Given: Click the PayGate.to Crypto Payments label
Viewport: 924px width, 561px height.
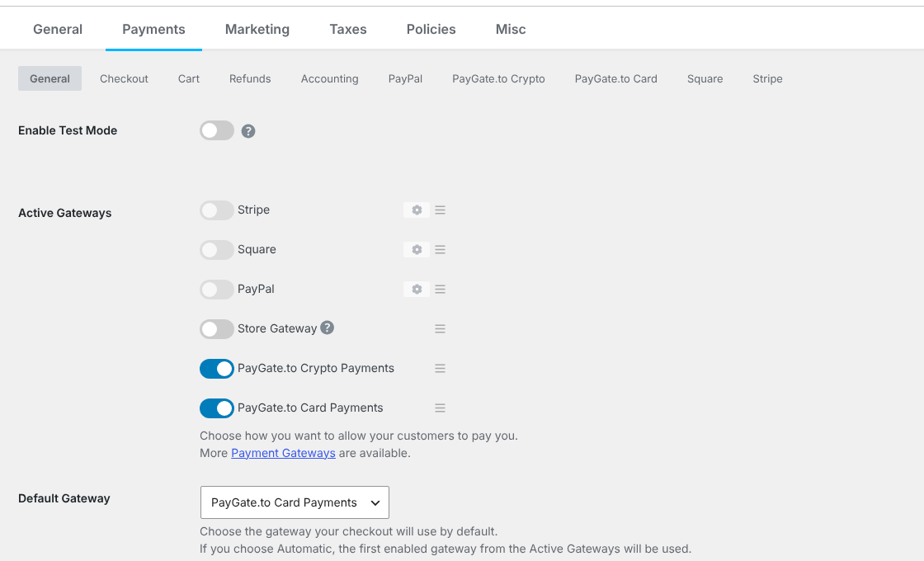Looking at the screenshot, I should [x=316, y=368].
